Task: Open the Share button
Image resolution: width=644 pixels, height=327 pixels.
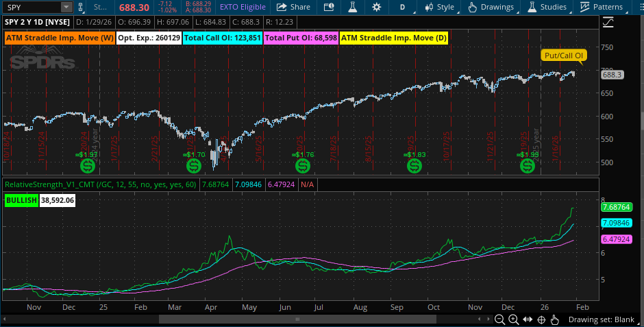Action: 293,7
